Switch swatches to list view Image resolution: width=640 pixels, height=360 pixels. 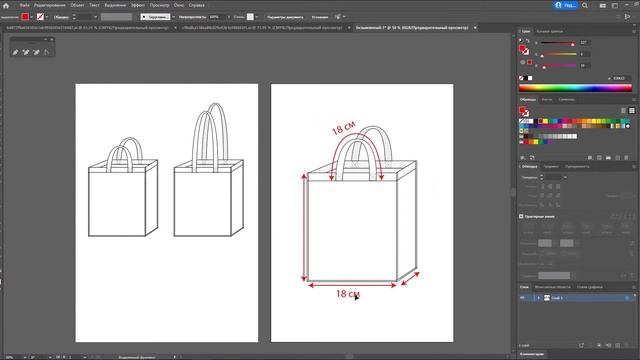[623, 111]
